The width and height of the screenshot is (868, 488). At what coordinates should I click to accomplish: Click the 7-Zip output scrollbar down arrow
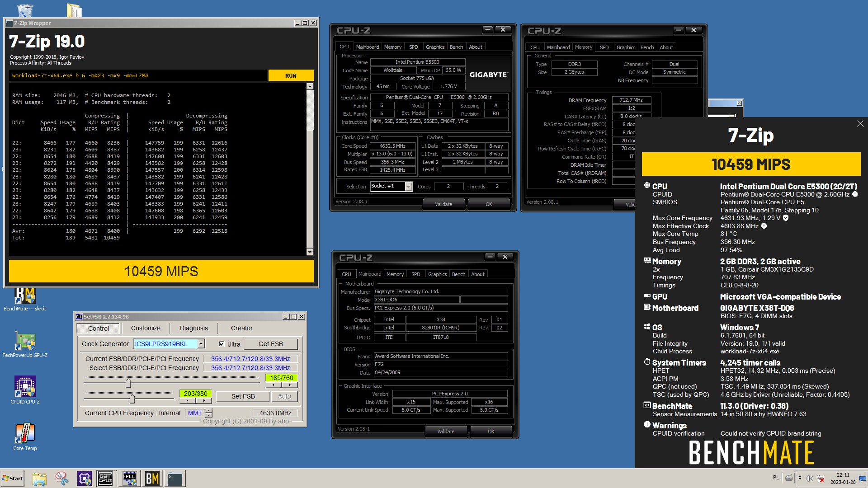pos(310,252)
